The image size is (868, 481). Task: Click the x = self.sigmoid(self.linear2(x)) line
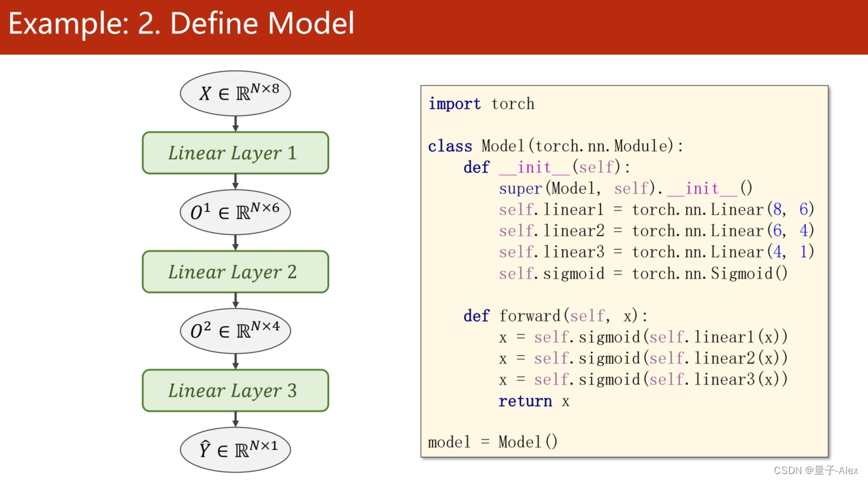[x=643, y=358]
